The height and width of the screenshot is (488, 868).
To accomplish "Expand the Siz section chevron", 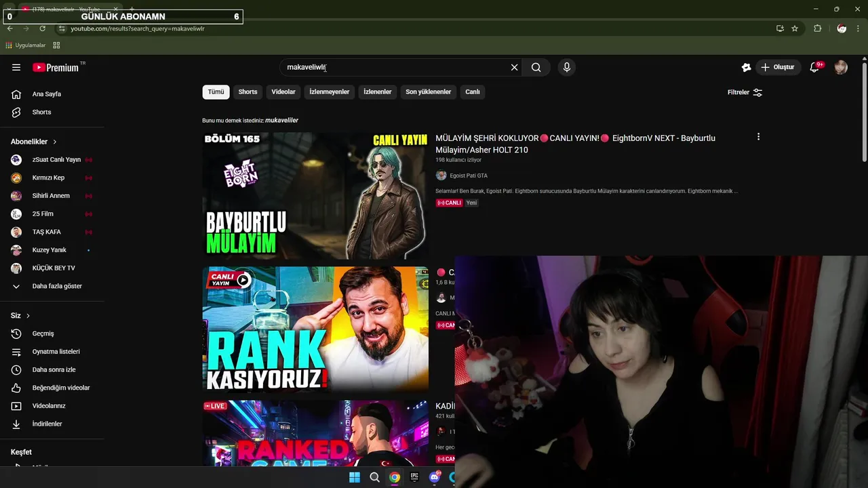I will 28,316.
